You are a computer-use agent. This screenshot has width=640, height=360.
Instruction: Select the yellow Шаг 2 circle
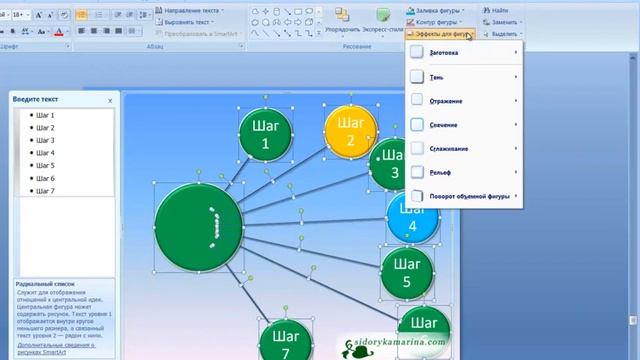351,132
